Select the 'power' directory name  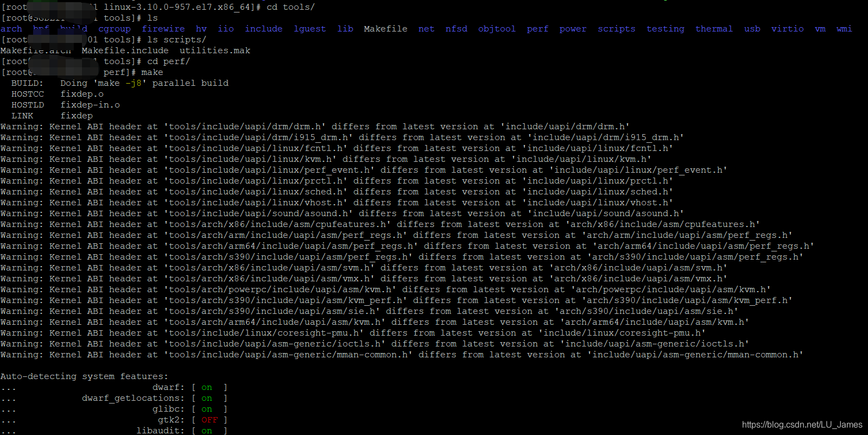point(573,29)
